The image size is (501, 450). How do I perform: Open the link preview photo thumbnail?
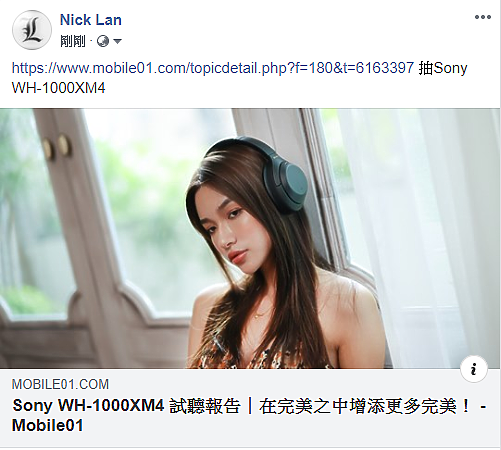250,238
